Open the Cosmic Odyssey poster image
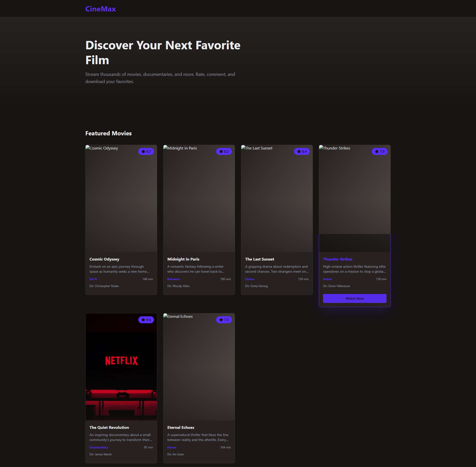This screenshot has width=476, height=467. (x=121, y=198)
